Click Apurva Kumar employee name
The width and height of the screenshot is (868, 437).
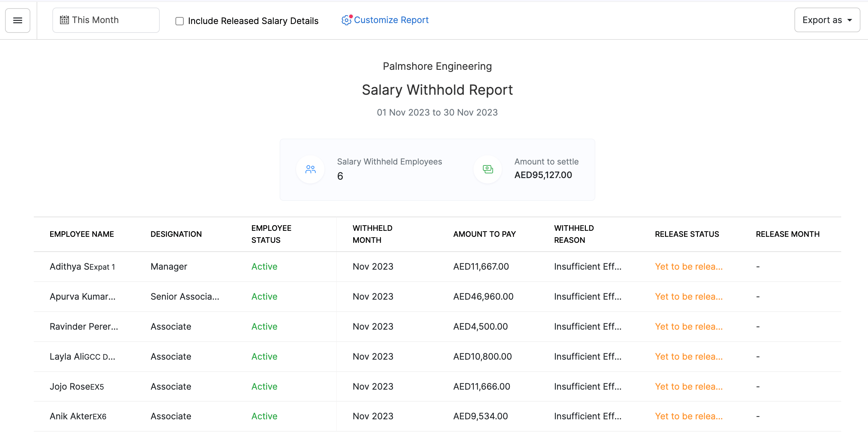(82, 296)
